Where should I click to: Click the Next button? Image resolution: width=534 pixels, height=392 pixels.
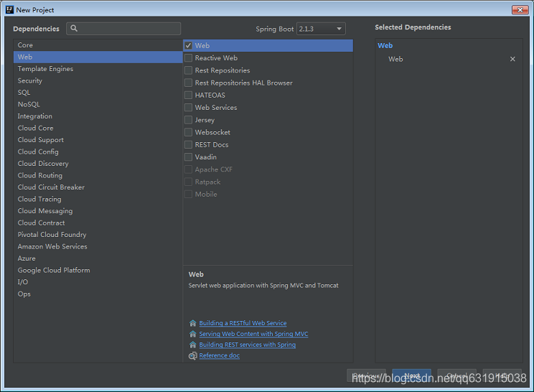(x=412, y=375)
